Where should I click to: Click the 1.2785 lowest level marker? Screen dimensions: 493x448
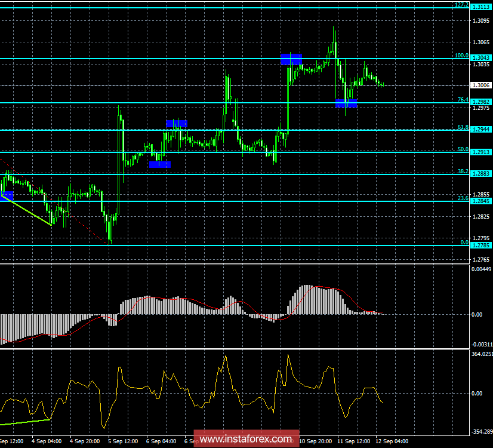click(481, 245)
